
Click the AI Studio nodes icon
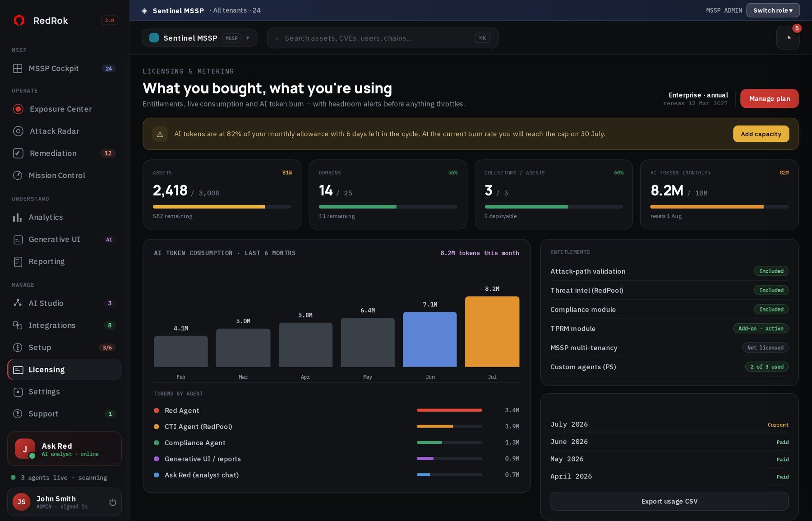point(18,303)
